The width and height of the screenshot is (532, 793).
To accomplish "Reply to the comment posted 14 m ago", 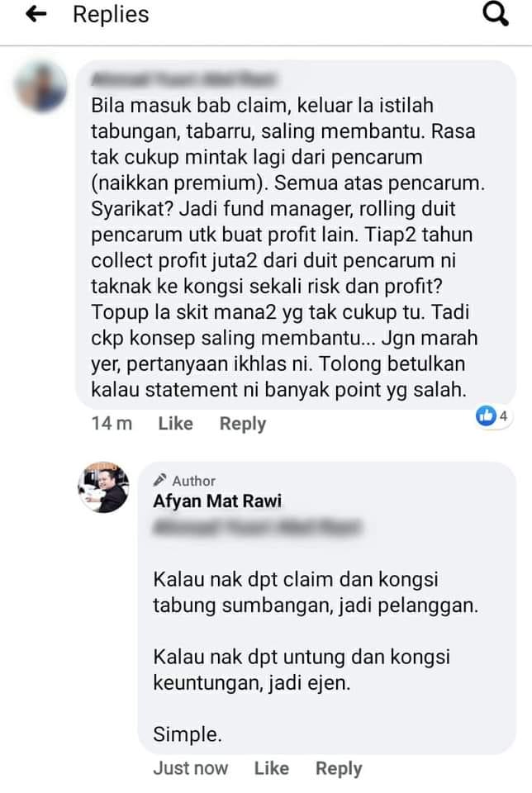I will [243, 424].
